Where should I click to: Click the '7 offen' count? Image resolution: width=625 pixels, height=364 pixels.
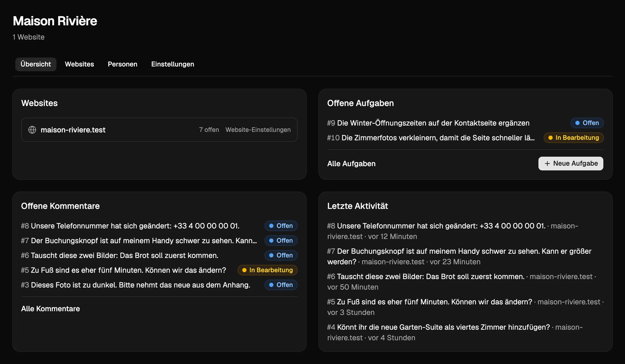209,130
